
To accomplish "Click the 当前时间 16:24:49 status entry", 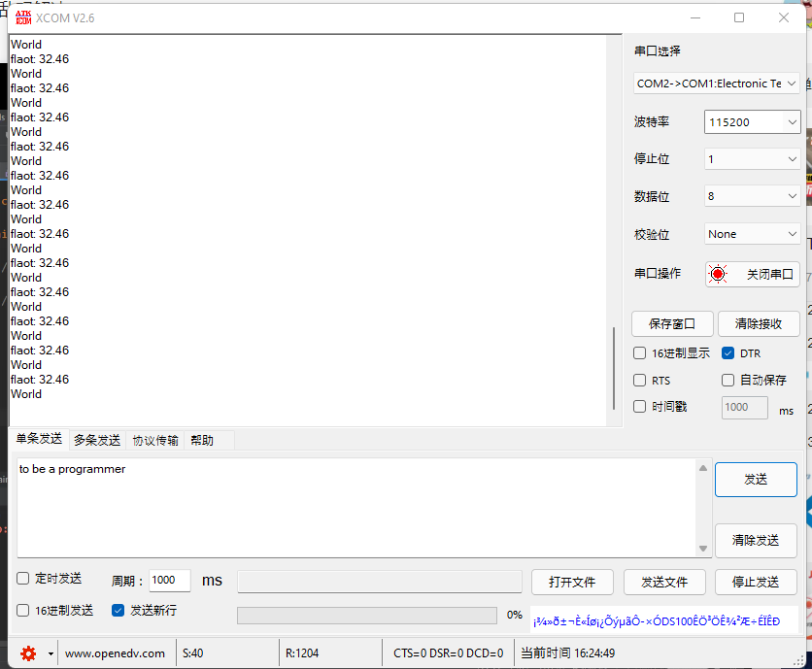I will 567,653.
